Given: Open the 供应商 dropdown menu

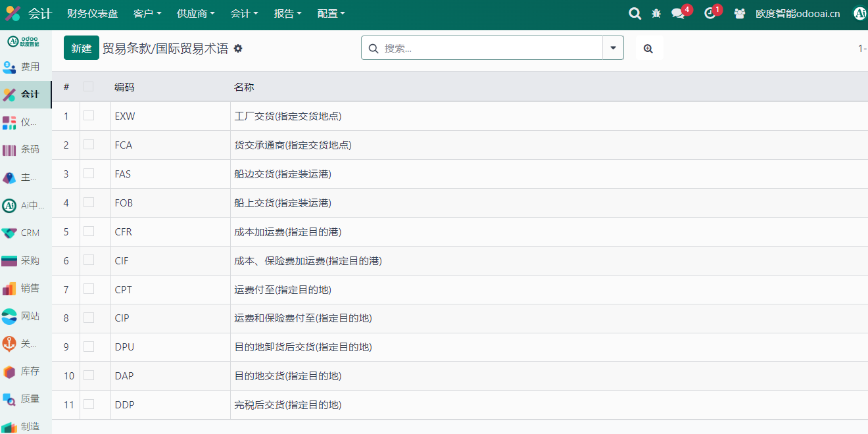Looking at the screenshot, I should (x=196, y=14).
